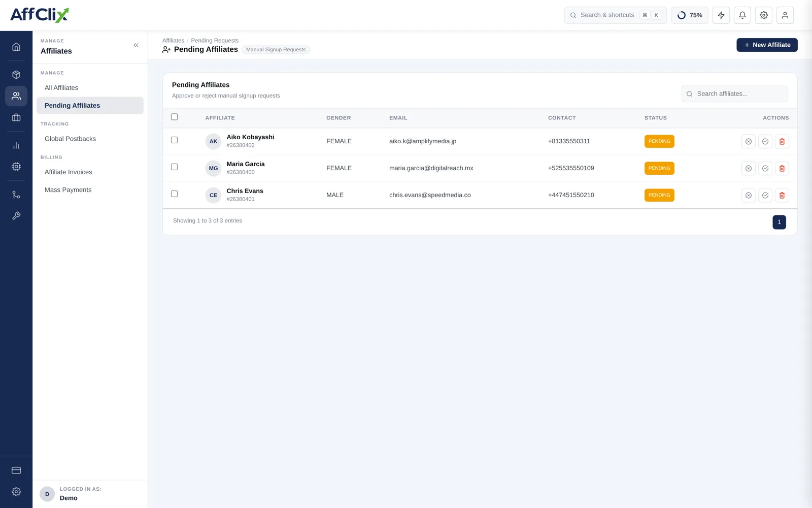Screen dimensions: 812x508
Task: Check the Chris Evans row checkbox
Action: [174, 194]
